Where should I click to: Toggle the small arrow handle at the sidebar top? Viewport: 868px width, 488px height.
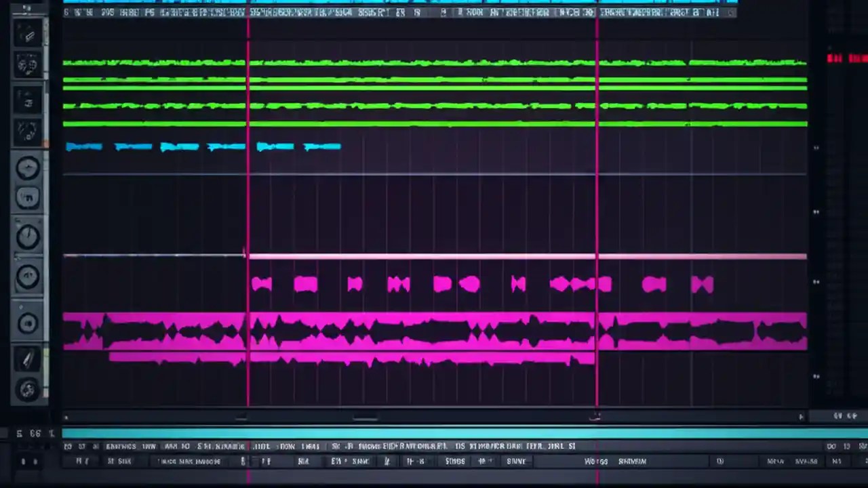26,9
